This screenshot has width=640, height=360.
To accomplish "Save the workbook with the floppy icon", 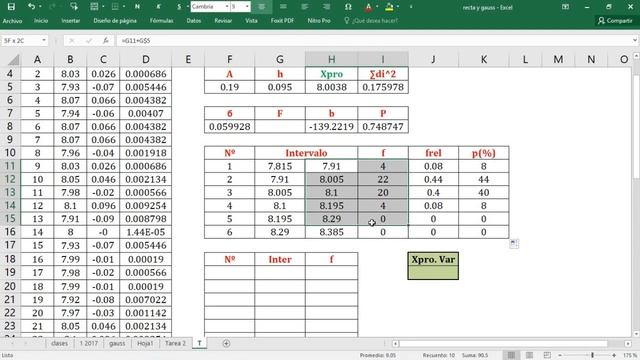I will click(11, 7).
